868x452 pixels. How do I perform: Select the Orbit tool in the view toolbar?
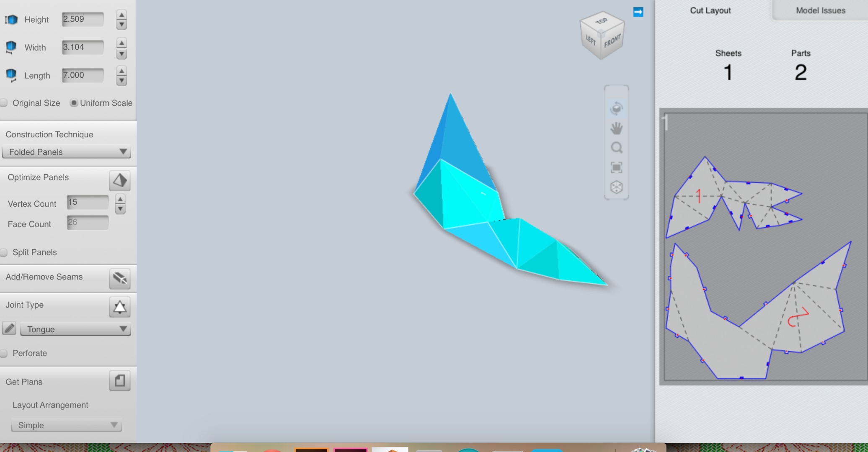tap(617, 108)
